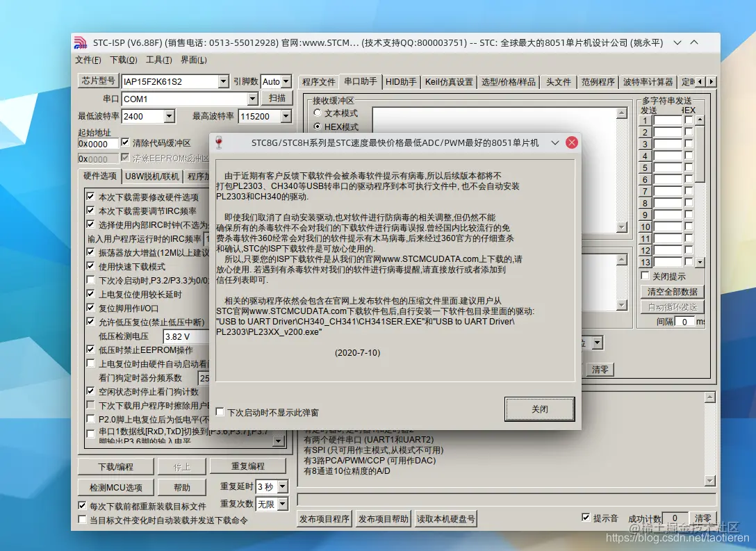Select the 文本模式 radio button
This screenshot has height=551, width=756.
(318, 113)
